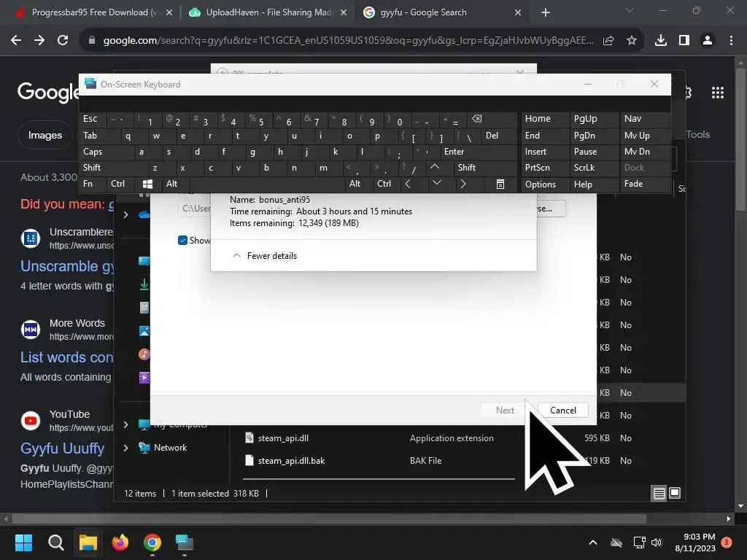Viewport: 747px width, 560px height.
Task: Open Chrome three-dot menu
Action: pos(731,41)
